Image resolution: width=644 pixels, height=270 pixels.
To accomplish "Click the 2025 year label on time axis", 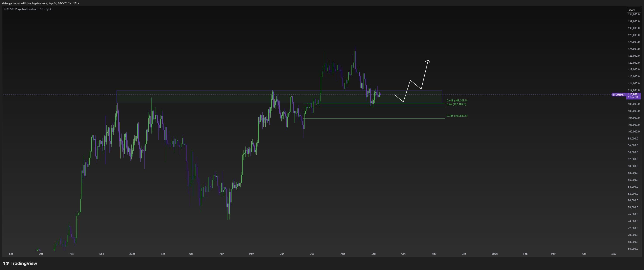I will point(132,254).
